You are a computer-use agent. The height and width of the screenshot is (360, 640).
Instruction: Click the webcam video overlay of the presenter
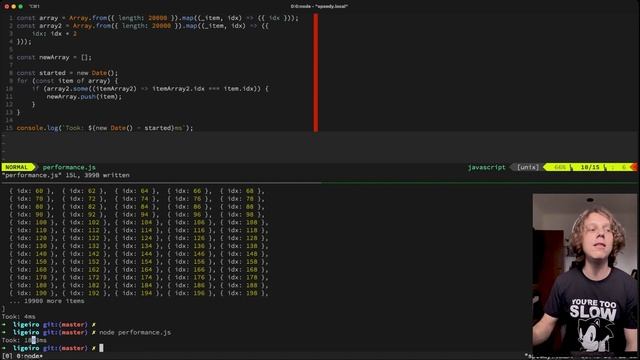pyautogui.click(x=584, y=273)
